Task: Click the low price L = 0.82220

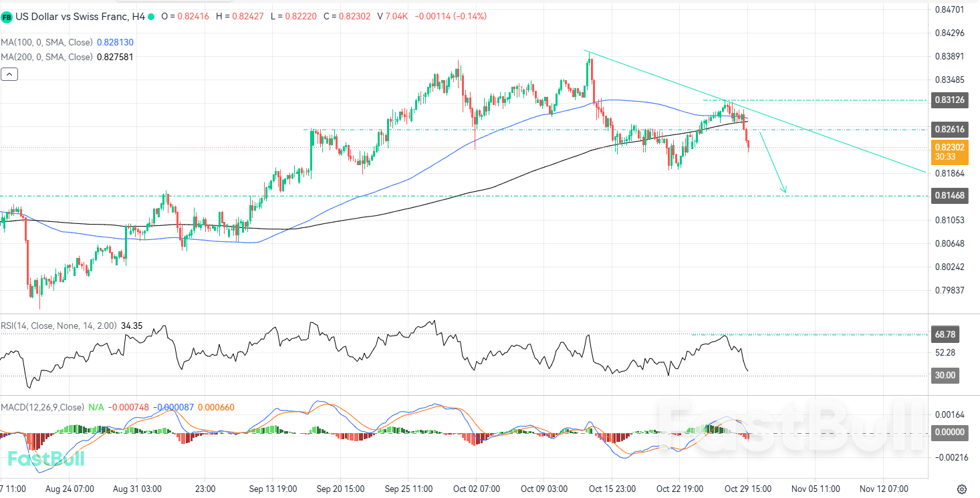Action: (292, 16)
